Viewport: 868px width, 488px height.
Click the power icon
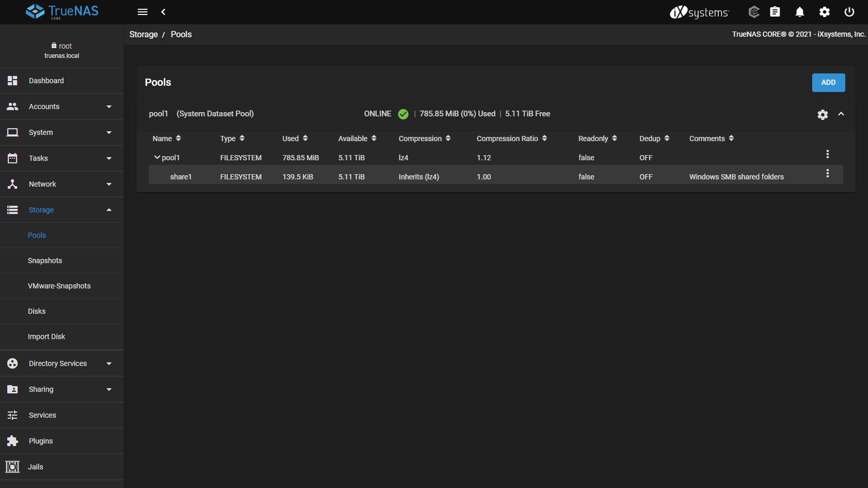(849, 12)
